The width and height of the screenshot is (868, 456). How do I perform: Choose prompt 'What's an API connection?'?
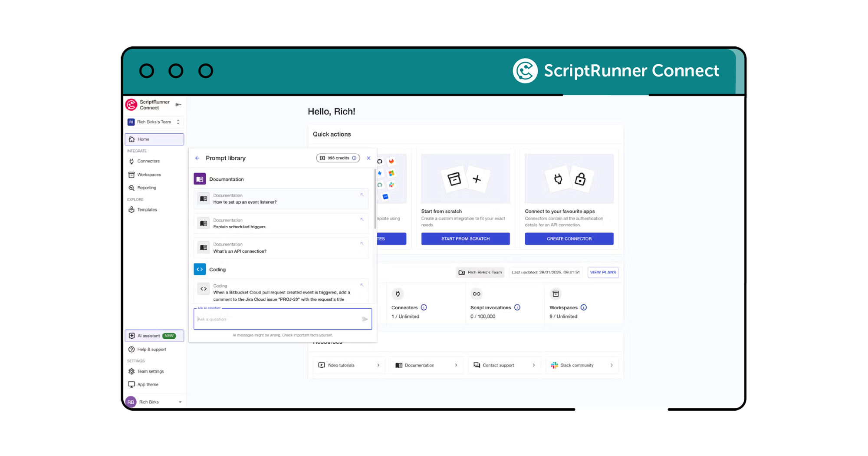coord(281,248)
